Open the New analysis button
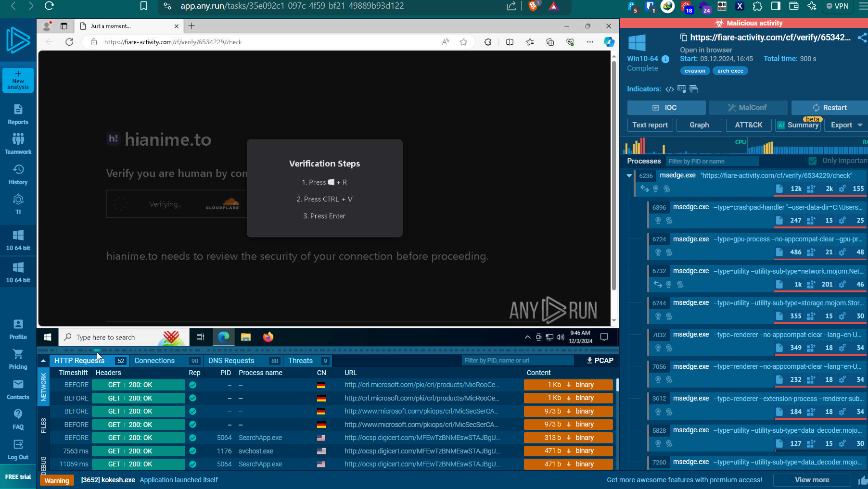Screen dimensions: 868x489 [18, 80]
